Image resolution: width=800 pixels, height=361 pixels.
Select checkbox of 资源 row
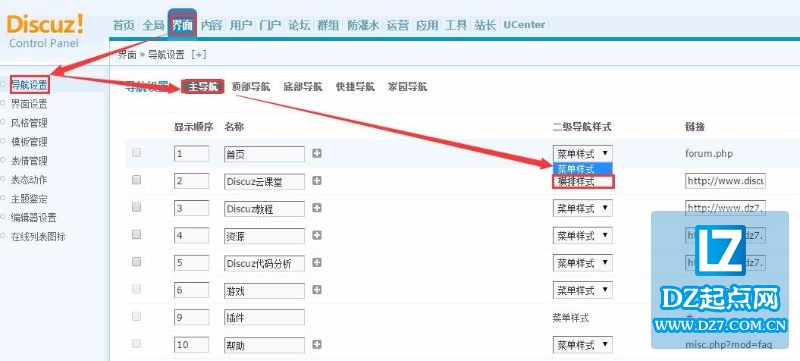136,235
